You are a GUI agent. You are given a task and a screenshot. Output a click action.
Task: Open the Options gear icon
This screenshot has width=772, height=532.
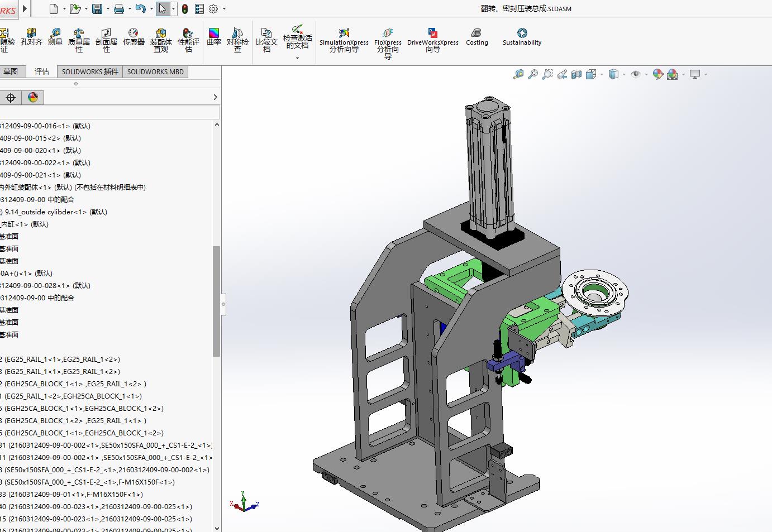coord(213,9)
